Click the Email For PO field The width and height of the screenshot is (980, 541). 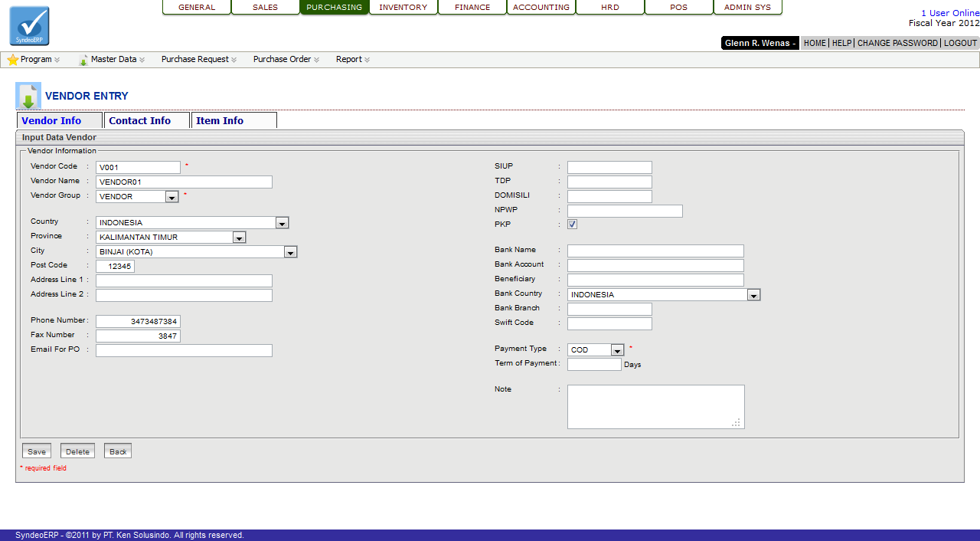click(184, 350)
